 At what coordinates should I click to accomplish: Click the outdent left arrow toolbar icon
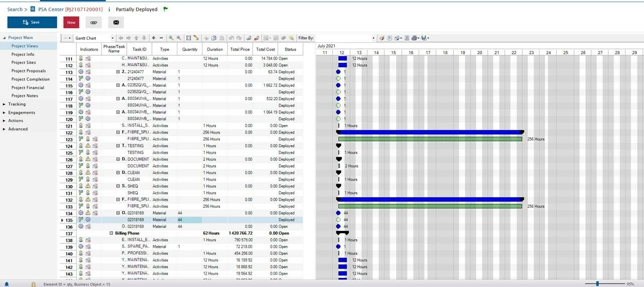click(121, 38)
